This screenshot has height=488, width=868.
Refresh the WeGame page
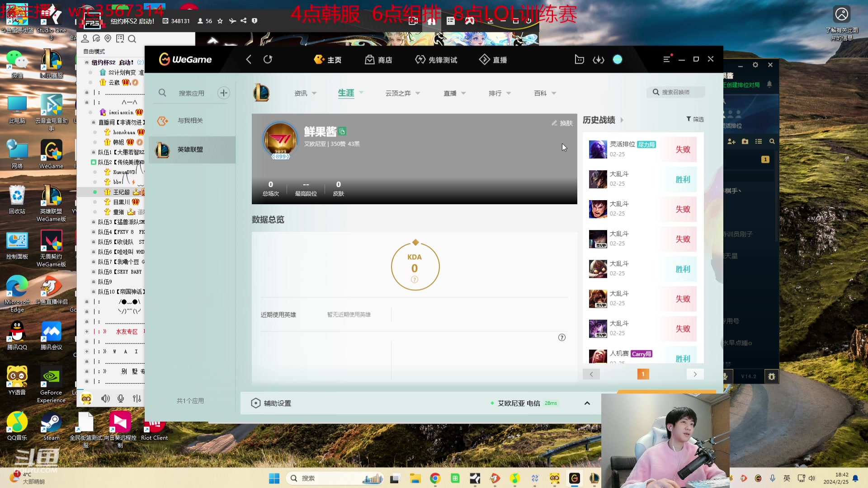point(268,60)
